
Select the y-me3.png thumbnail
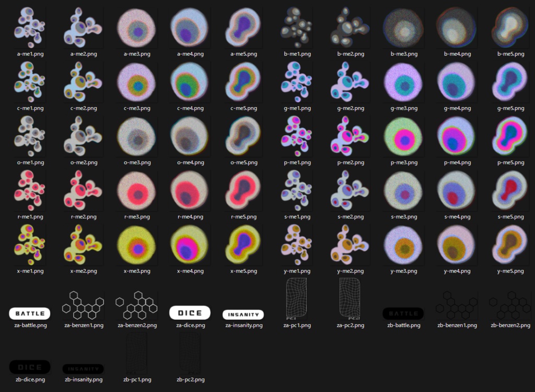(404, 245)
